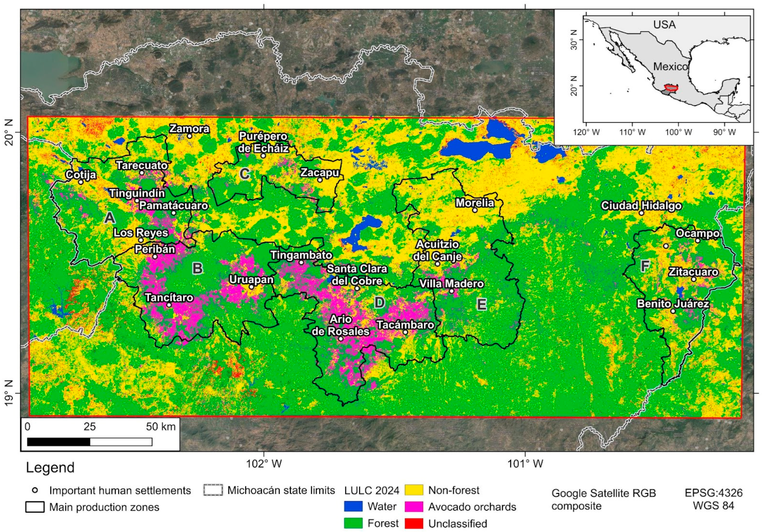Click the blue Water legend swatch

coord(353,507)
